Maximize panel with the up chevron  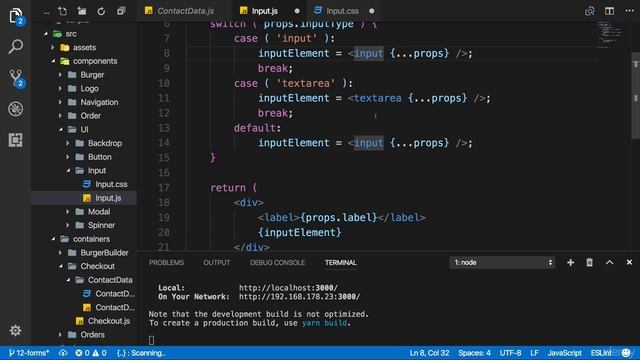click(x=609, y=262)
